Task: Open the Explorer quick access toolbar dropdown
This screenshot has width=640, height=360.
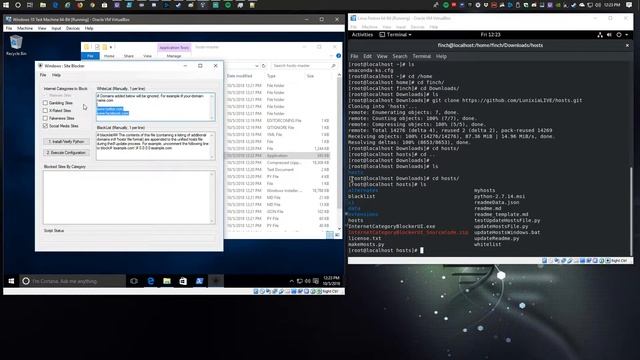Action: click(111, 47)
